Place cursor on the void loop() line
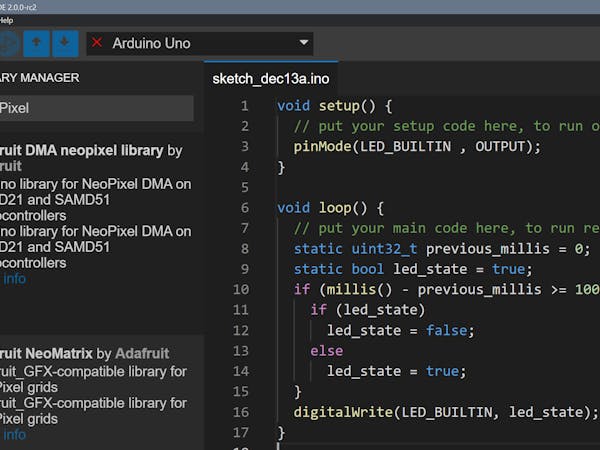600x450 pixels. pos(330,208)
